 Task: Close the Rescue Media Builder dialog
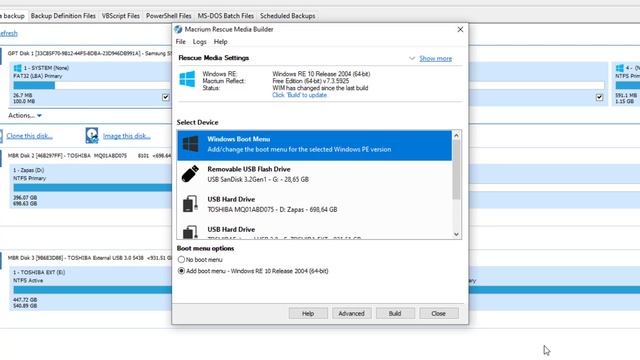460,29
